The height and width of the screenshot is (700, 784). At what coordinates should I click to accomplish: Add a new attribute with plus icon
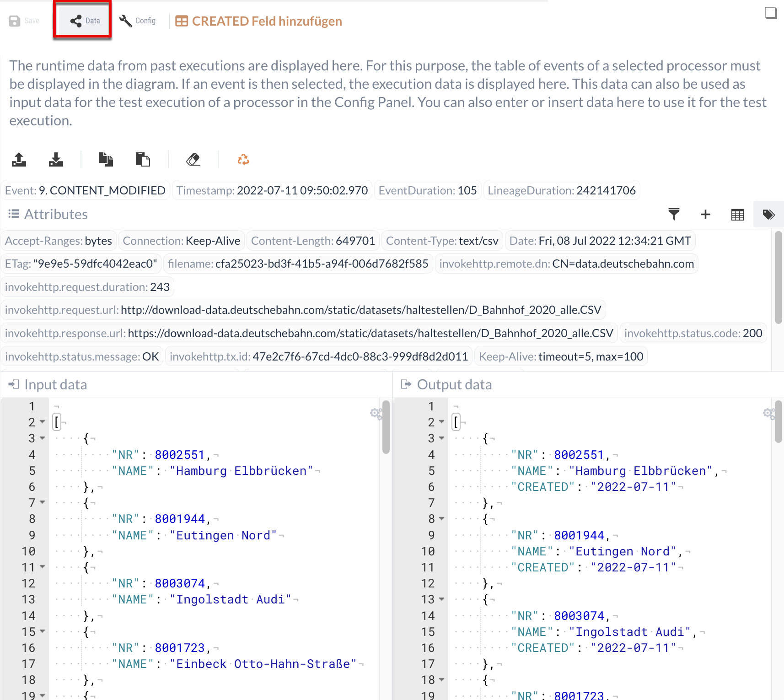pos(705,214)
